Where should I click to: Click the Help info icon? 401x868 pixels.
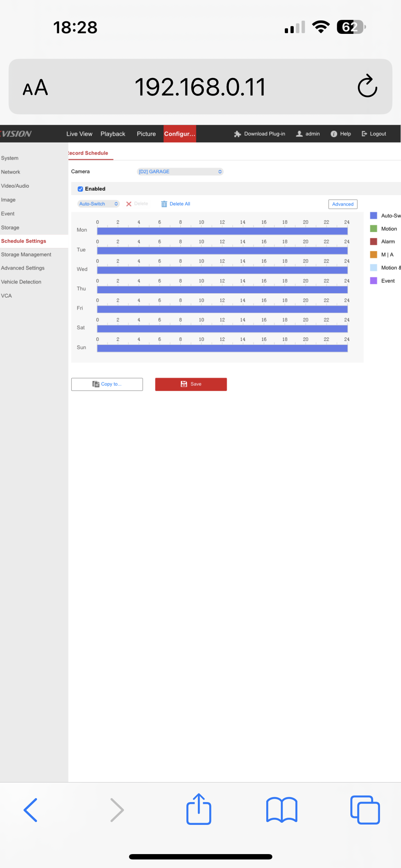tap(334, 134)
